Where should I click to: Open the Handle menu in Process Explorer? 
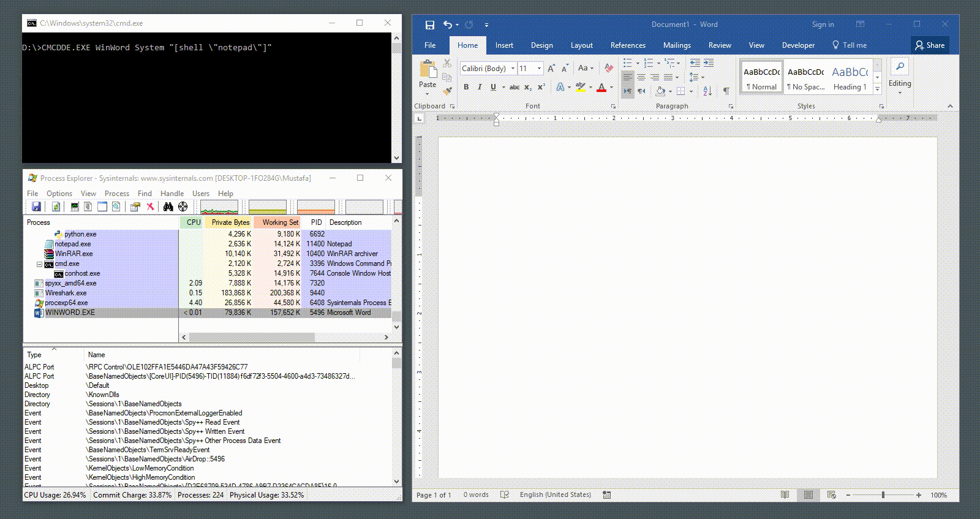(172, 194)
